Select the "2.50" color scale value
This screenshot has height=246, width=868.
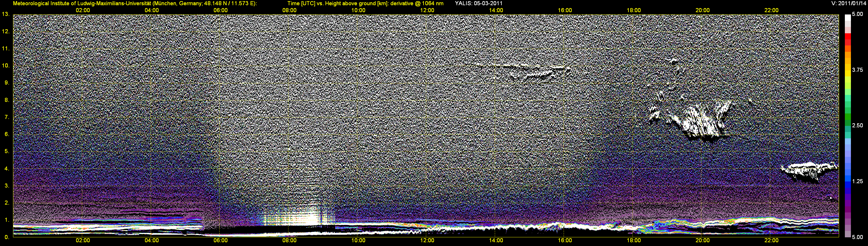tap(858, 125)
